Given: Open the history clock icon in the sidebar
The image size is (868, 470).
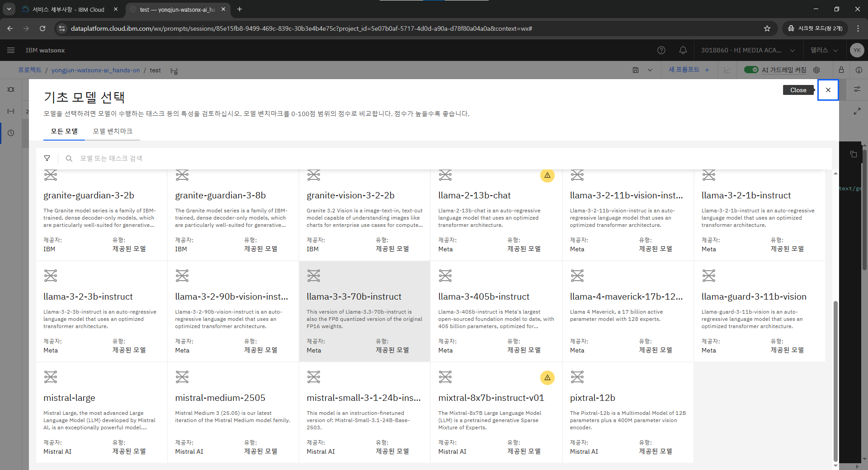Looking at the screenshot, I should click(11, 133).
